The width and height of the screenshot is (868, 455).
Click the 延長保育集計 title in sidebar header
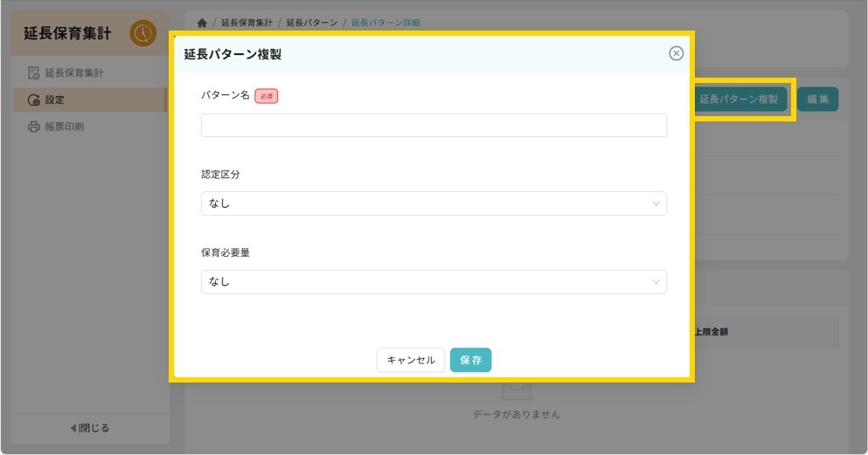pyautogui.click(x=67, y=34)
